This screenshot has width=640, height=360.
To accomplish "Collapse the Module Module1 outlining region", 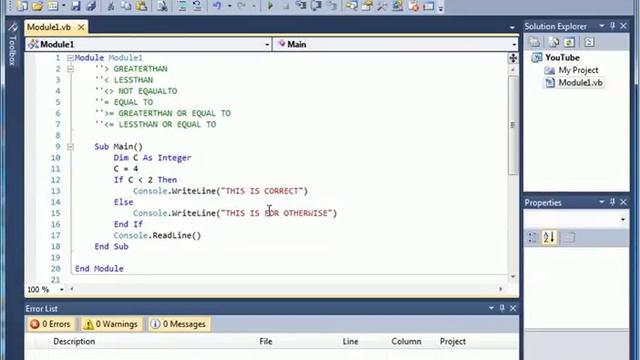I will coord(70,58).
